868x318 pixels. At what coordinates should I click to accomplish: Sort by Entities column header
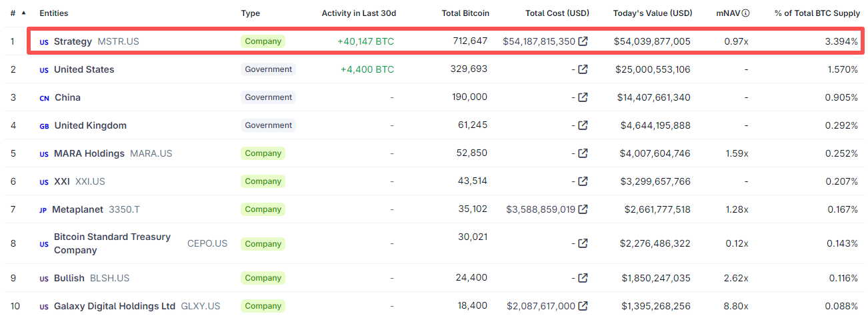54,13
